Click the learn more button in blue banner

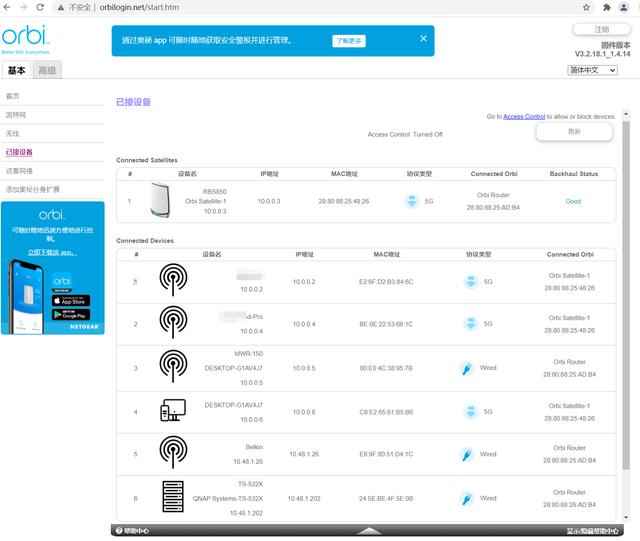[x=349, y=41]
